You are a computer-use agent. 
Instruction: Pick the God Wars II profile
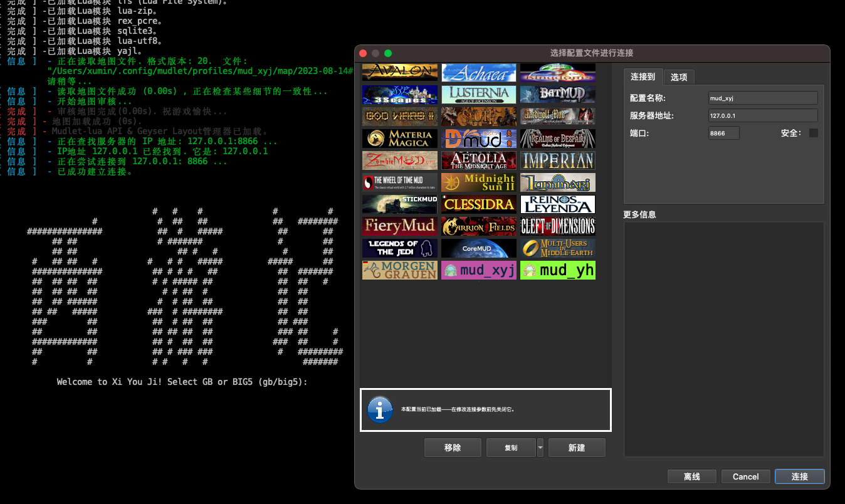click(x=400, y=117)
